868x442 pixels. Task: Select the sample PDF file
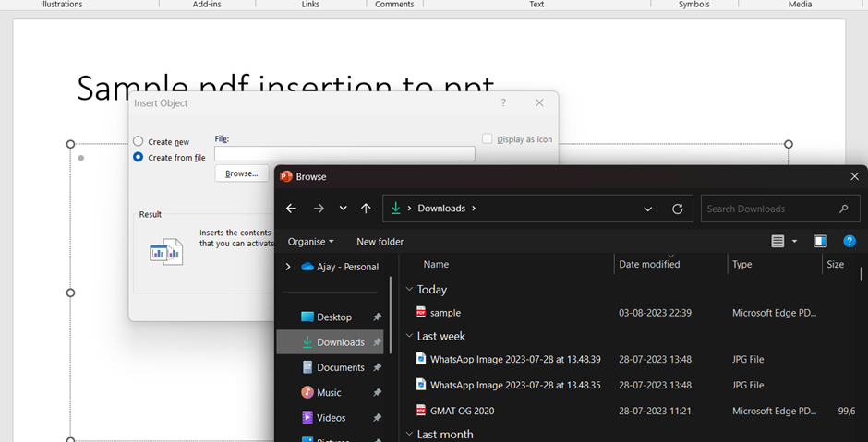[x=445, y=313]
